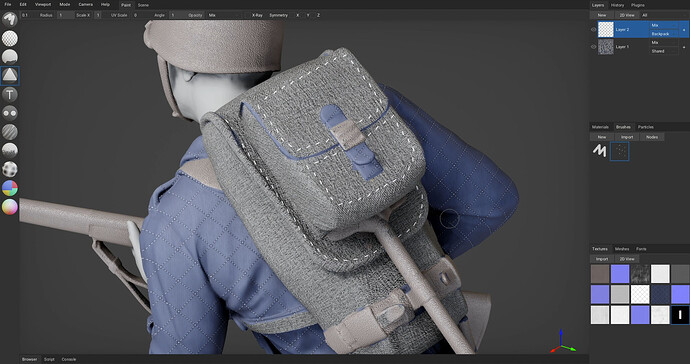Select the Fill tool in left toolbar
This screenshot has width=690, height=364.
pyautogui.click(x=10, y=57)
